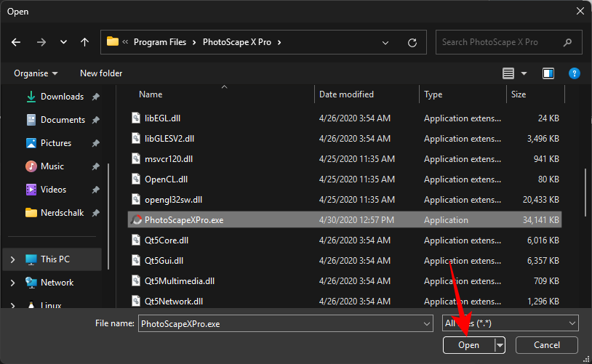
Task: Create a New folder
Action: (x=101, y=73)
